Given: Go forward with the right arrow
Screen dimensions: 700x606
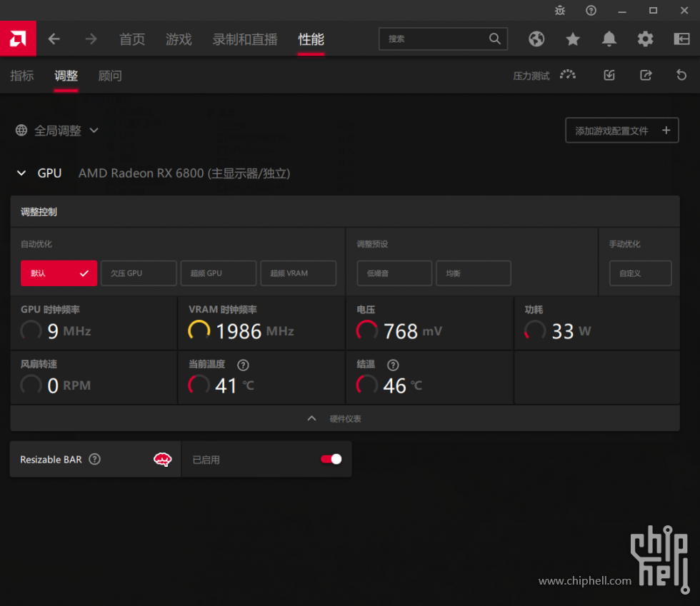Looking at the screenshot, I should [x=91, y=39].
